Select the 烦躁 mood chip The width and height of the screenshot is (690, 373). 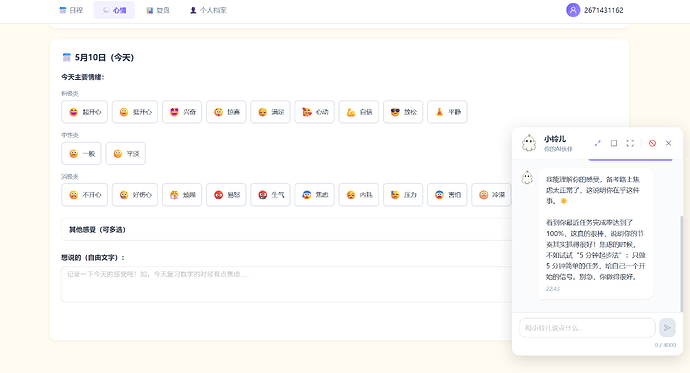pyautogui.click(x=182, y=195)
